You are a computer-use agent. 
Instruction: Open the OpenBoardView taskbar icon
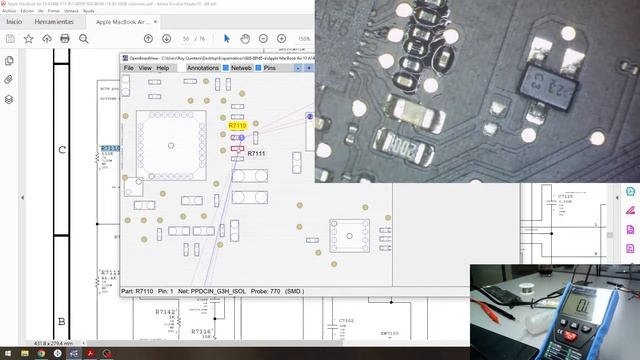[74, 353]
